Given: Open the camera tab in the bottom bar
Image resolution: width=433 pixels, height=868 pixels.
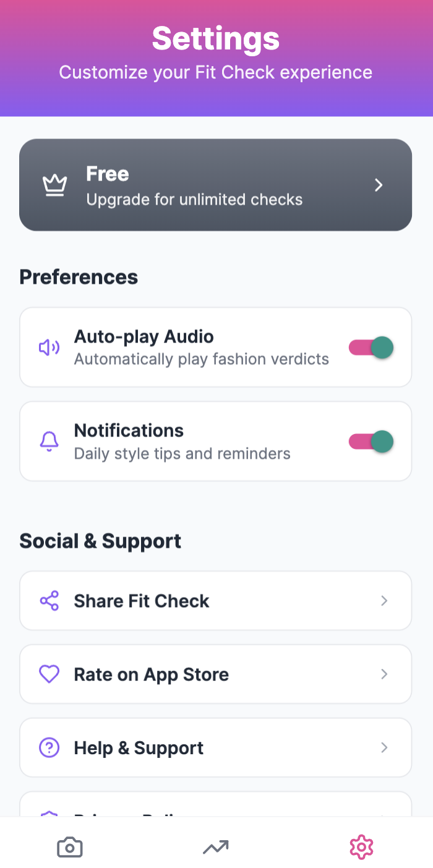Looking at the screenshot, I should [69, 846].
